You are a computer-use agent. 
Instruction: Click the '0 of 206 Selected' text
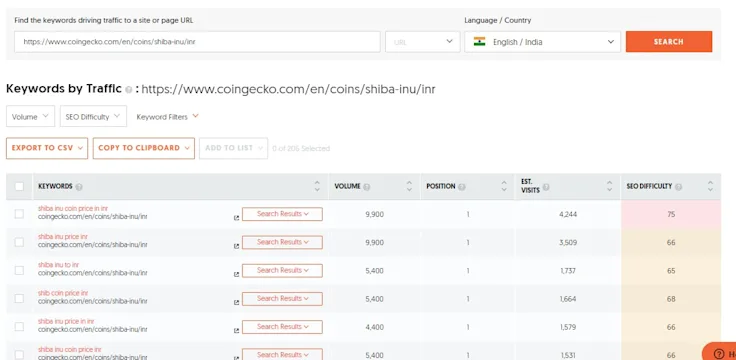[301, 148]
